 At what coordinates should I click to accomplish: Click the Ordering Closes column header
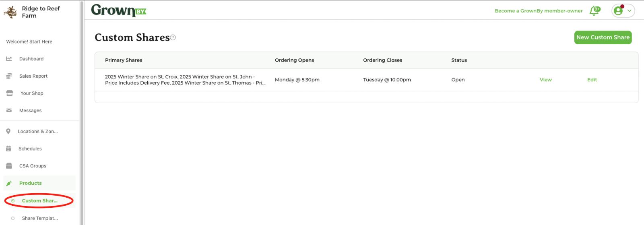(x=382, y=60)
